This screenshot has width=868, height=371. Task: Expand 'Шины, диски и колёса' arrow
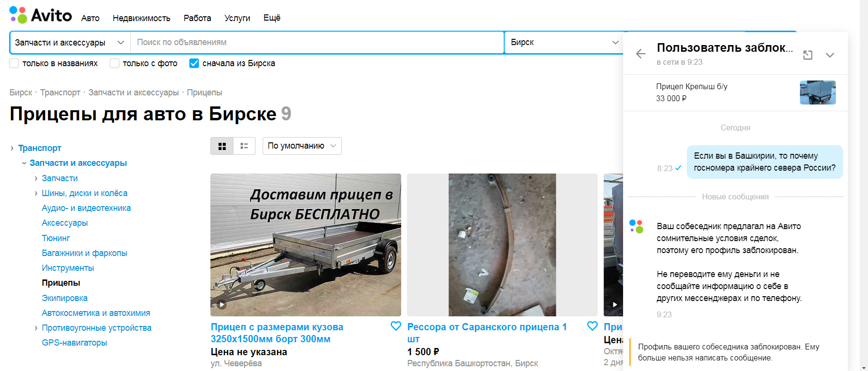36,194
